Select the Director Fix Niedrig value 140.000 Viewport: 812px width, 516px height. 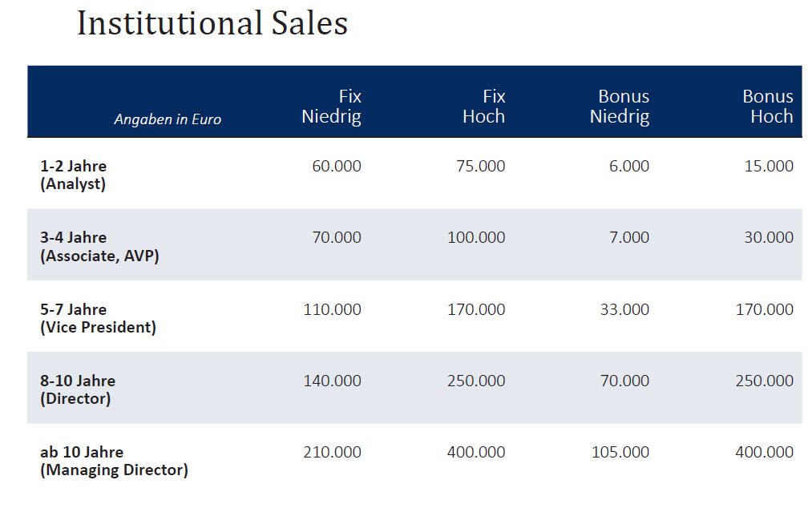coord(332,381)
